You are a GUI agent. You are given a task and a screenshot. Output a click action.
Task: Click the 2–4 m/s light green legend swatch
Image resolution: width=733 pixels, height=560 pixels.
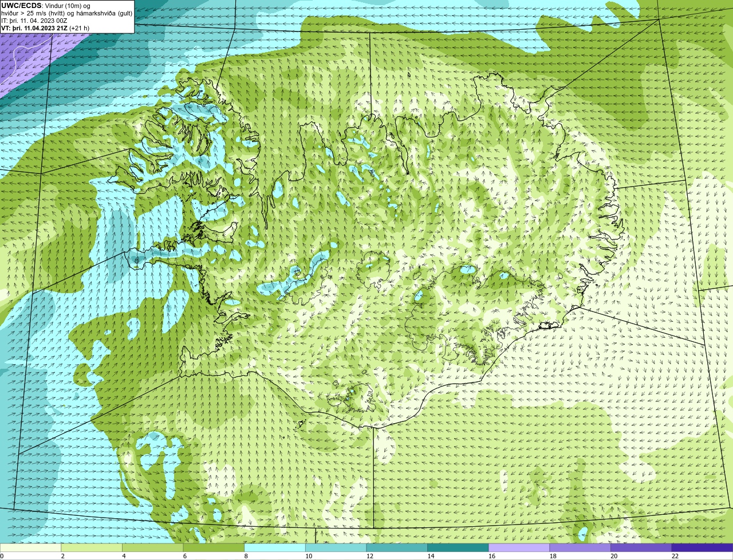[92, 547]
